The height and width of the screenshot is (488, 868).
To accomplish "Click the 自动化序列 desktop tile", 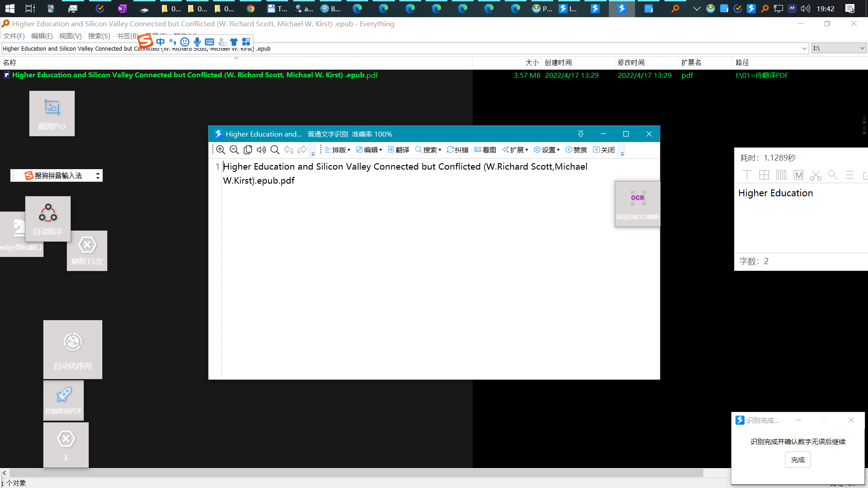I will [73, 350].
